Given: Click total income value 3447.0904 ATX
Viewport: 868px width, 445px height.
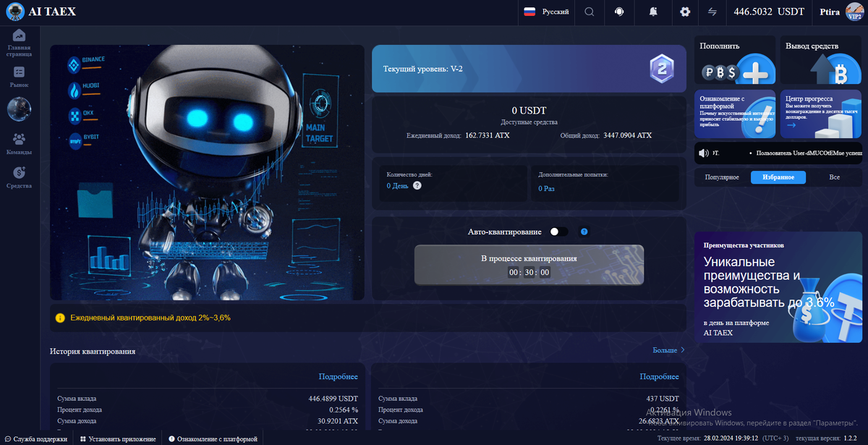Looking at the screenshot, I should tap(627, 135).
